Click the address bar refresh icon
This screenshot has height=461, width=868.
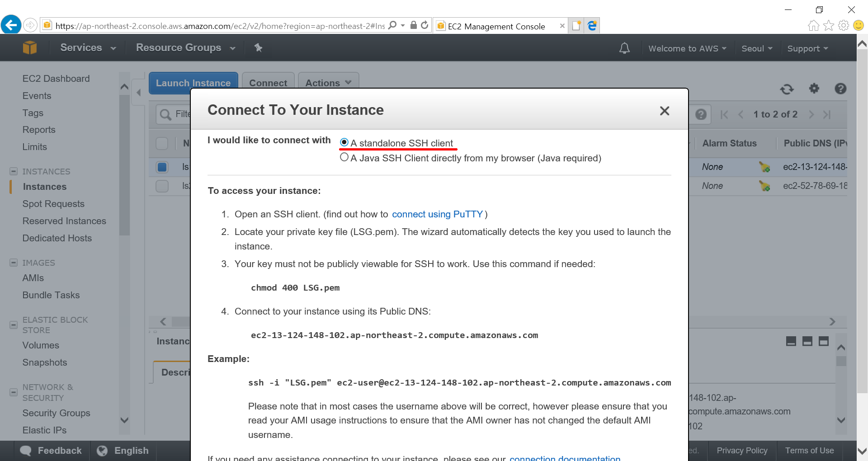(x=425, y=25)
